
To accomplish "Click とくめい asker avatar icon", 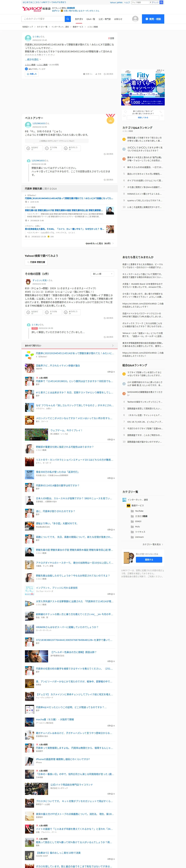I will coord(28,38).
